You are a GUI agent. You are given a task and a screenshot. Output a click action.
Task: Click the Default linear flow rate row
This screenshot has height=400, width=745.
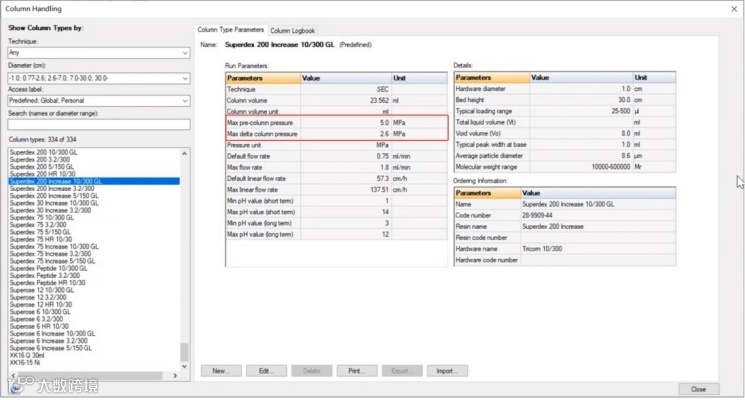pyautogui.click(x=336, y=179)
